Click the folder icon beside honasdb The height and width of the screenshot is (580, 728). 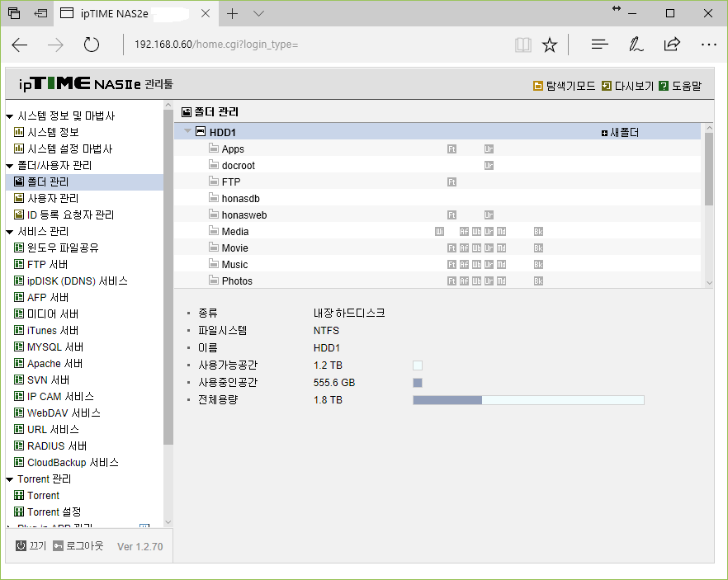(x=214, y=198)
